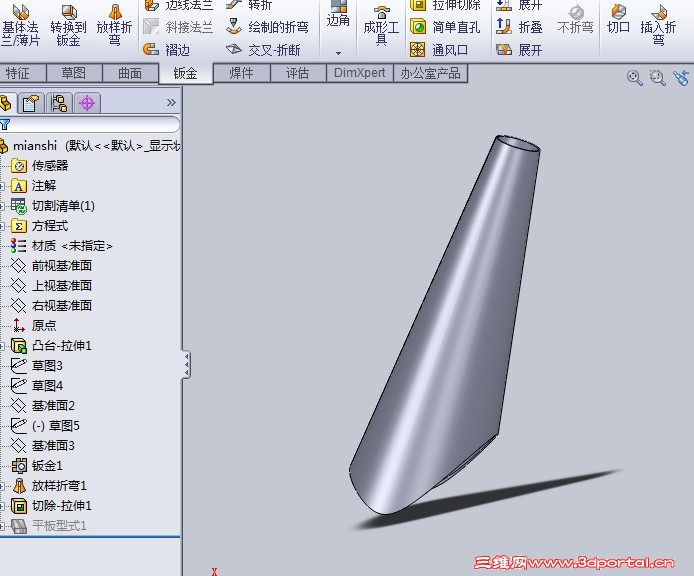Switch to the Sketch (草图) tab
The height and width of the screenshot is (576, 694).
pyautogui.click(x=74, y=73)
